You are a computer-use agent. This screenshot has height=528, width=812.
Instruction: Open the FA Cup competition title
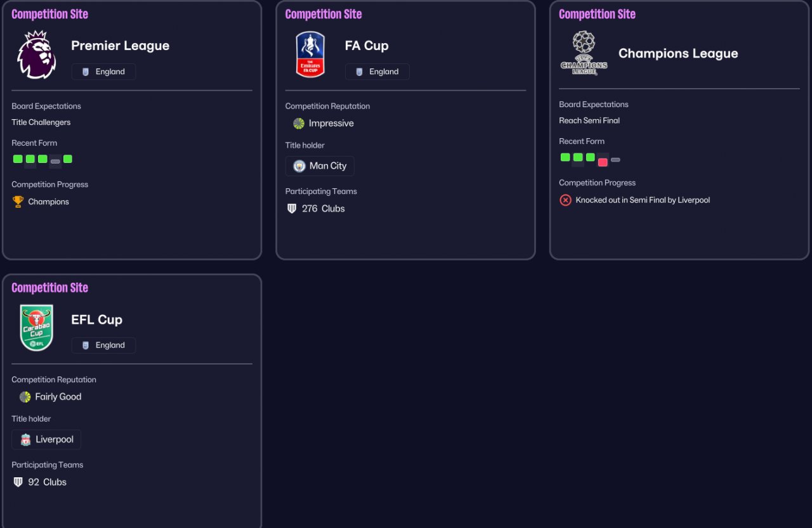click(367, 46)
